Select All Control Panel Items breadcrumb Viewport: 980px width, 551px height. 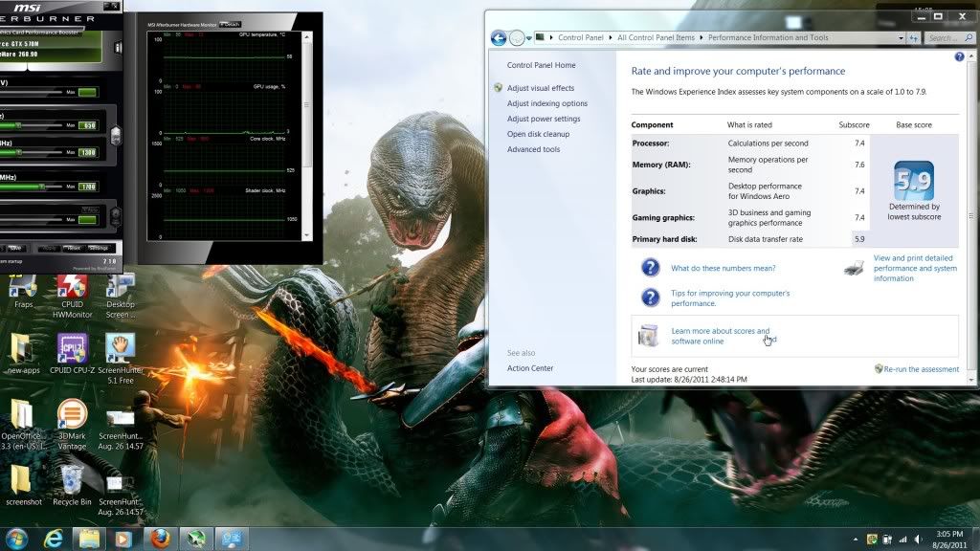(x=656, y=38)
